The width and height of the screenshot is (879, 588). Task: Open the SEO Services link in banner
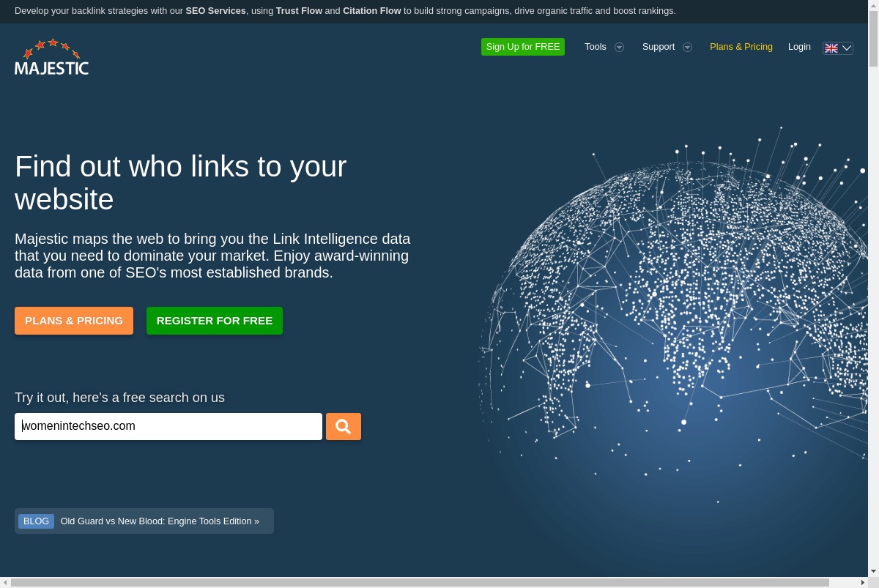click(215, 11)
